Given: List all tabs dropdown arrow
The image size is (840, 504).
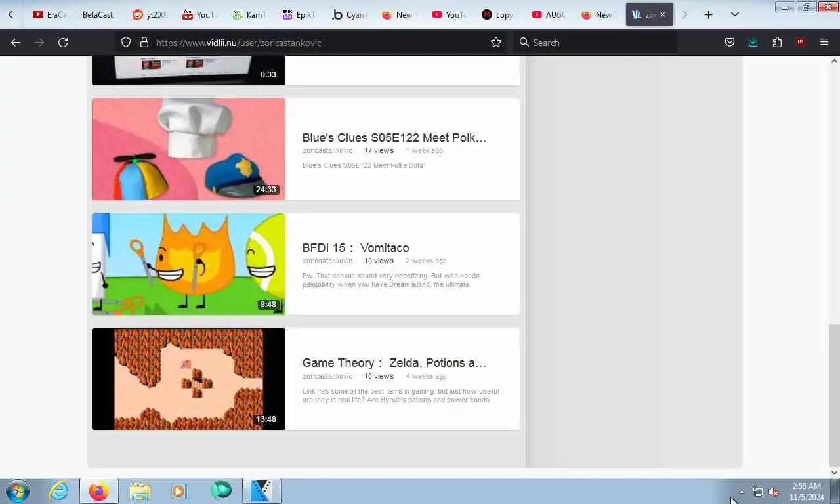Looking at the screenshot, I should (x=734, y=14).
